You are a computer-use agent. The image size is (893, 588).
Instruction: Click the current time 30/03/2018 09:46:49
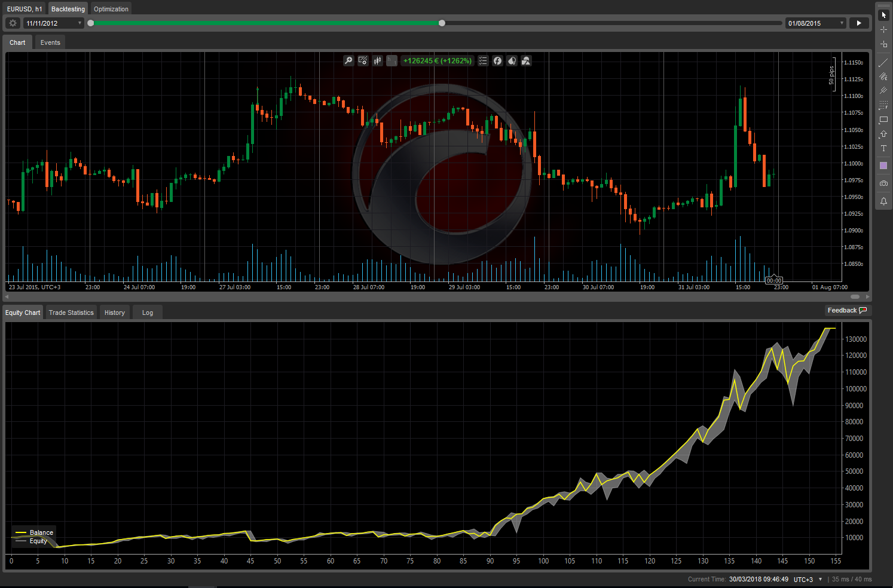[759, 579]
